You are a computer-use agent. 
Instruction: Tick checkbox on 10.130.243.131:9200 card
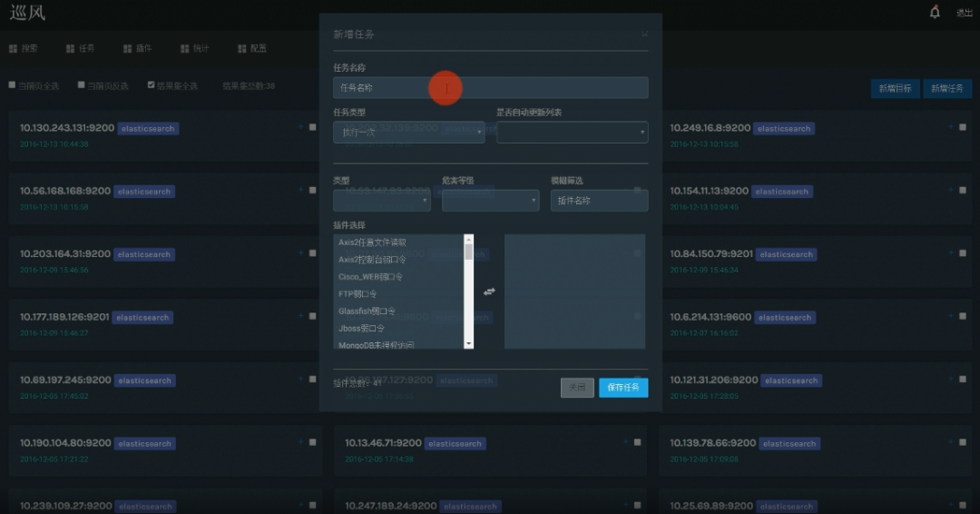312,127
